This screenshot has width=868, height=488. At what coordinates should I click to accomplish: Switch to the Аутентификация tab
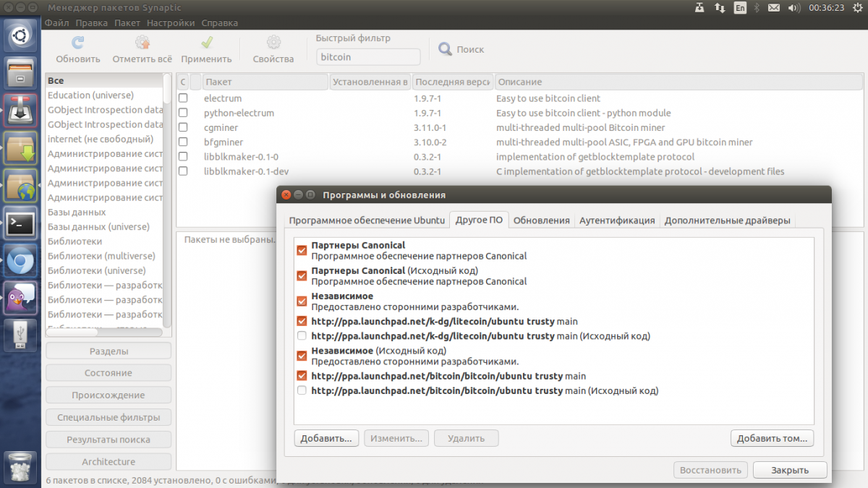pyautogui.click(x=617, y=221)
